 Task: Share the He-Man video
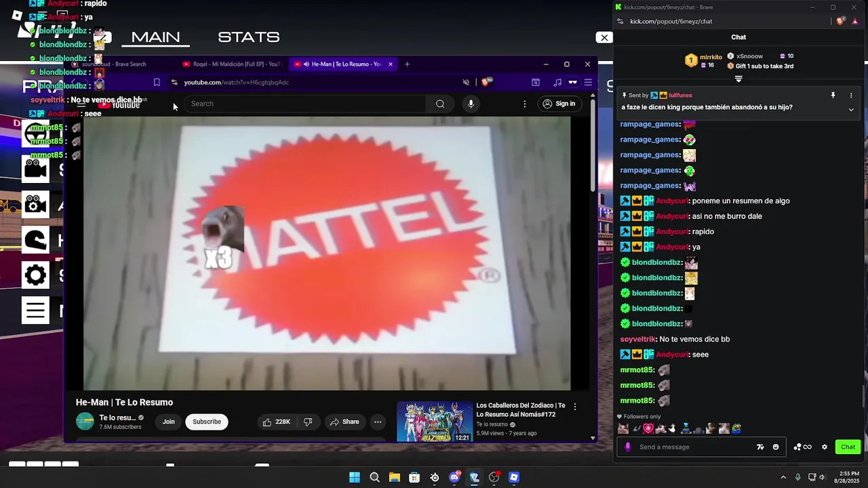pyautogui.click(x=344, y=422)
